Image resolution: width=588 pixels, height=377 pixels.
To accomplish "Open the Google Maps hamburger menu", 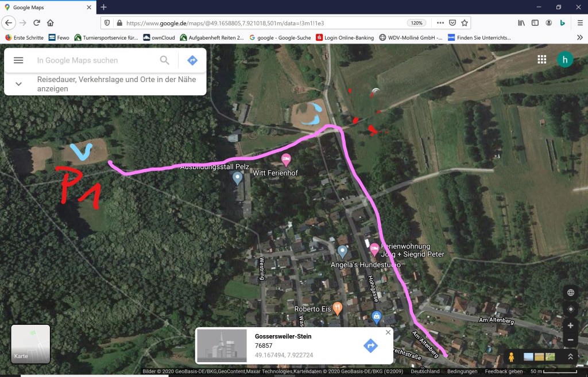I will click(18, 60).
